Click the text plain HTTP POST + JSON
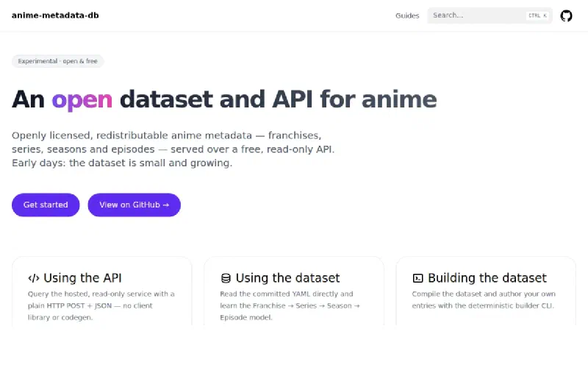Viewport: 588px width, 368px height. coord(70,305)
